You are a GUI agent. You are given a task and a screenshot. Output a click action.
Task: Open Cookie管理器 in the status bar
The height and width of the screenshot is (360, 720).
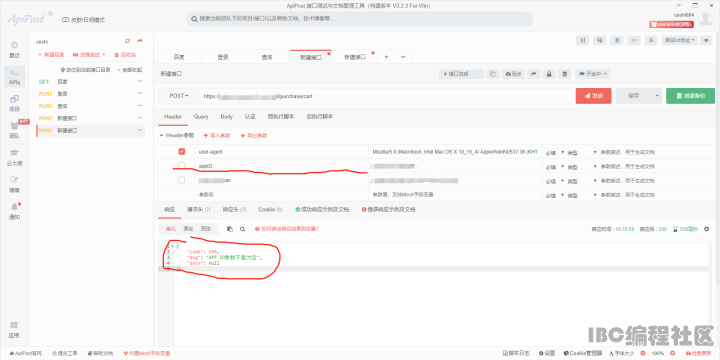click(583, 354)
